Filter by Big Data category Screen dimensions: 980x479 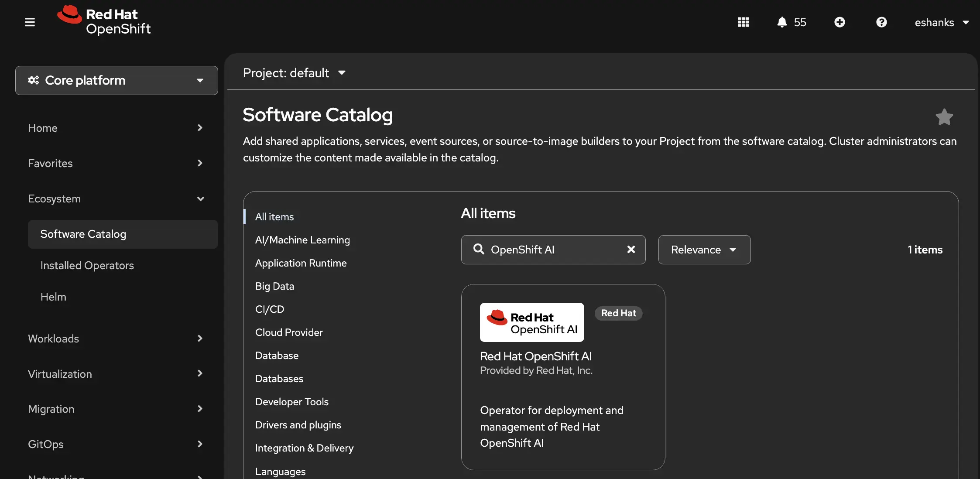pyautogui.click(x=274, y=286)
